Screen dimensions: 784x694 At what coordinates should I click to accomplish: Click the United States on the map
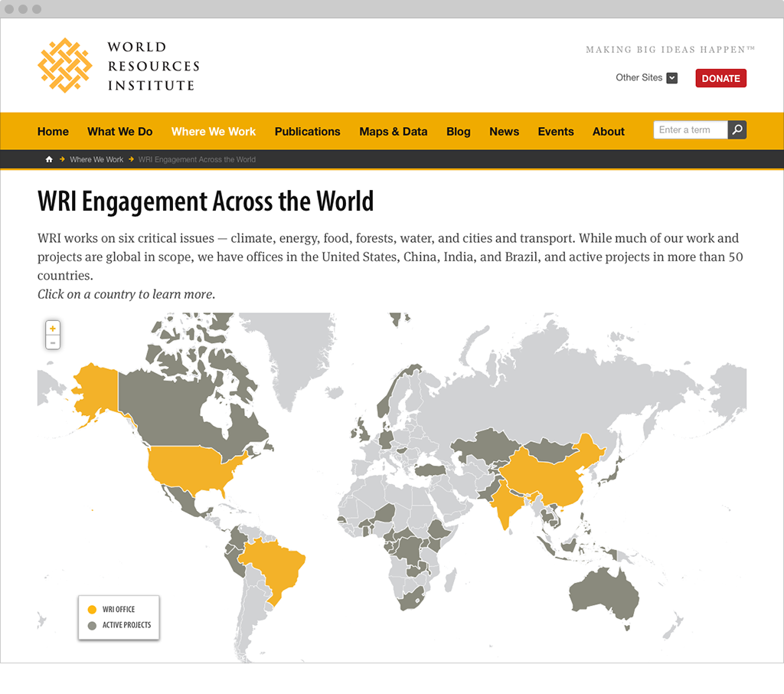tap(192, 468)
